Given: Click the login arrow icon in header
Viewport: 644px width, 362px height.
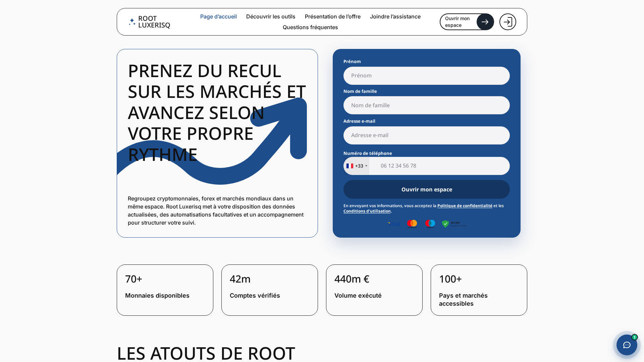Looking at the screenshot, I should pos(507,22).
